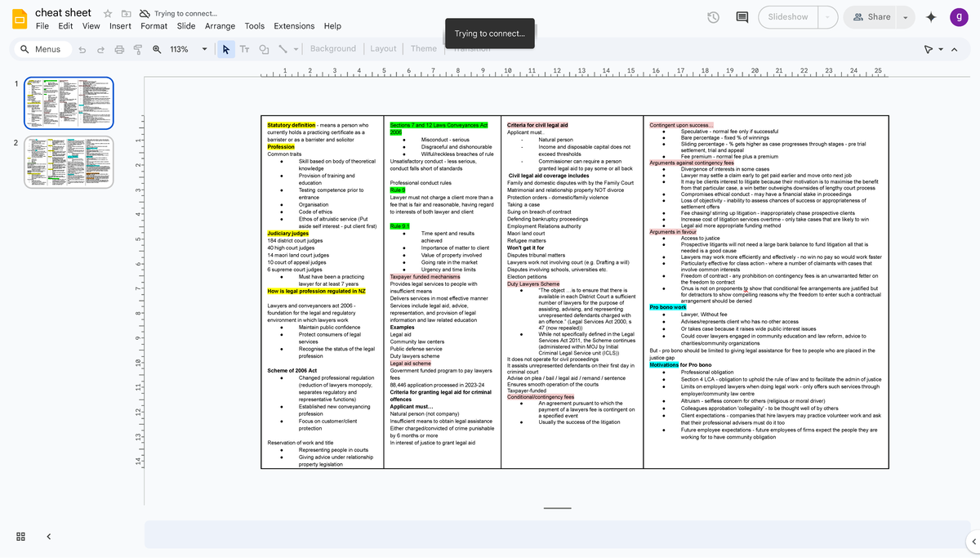The width and height of the screenshot is (980, 558).
Task: Switch to grid view
Action: click(x=21, y=537)
